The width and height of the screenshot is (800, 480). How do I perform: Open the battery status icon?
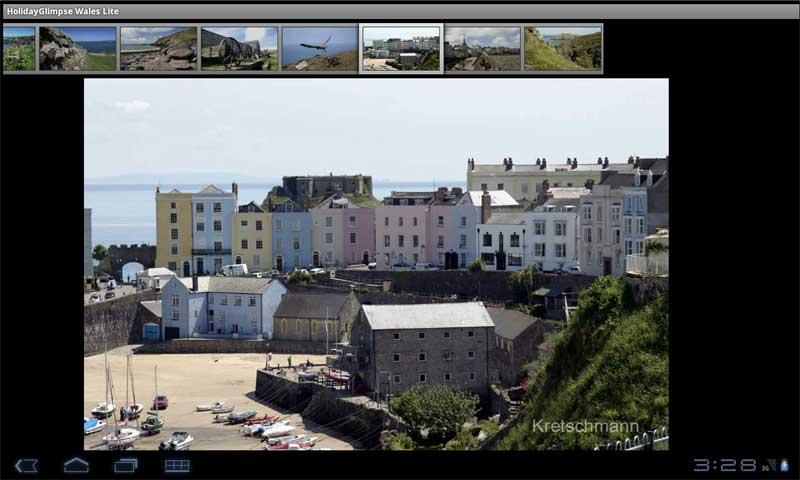pos(784,465)
